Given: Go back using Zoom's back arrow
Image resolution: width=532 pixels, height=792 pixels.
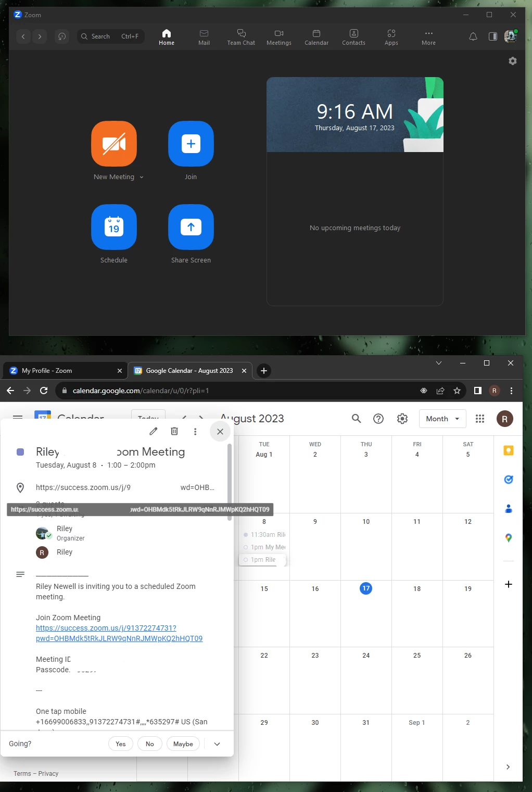Looking at the screenshot, I should click(x=23, y=36).
